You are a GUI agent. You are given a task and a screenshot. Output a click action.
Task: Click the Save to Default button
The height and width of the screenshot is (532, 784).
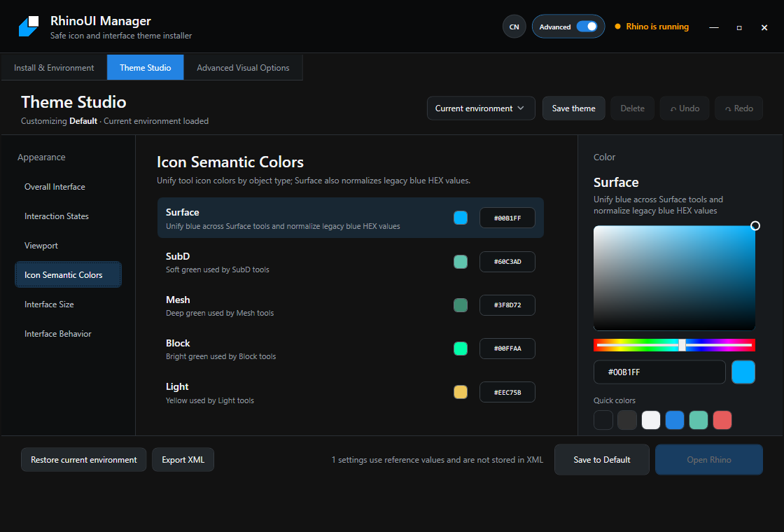point(601,459)
